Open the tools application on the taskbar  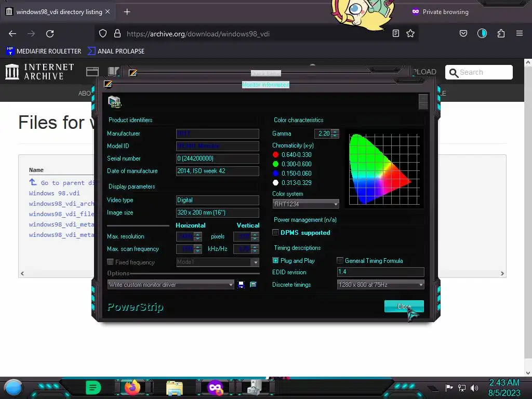click(255, 388)
